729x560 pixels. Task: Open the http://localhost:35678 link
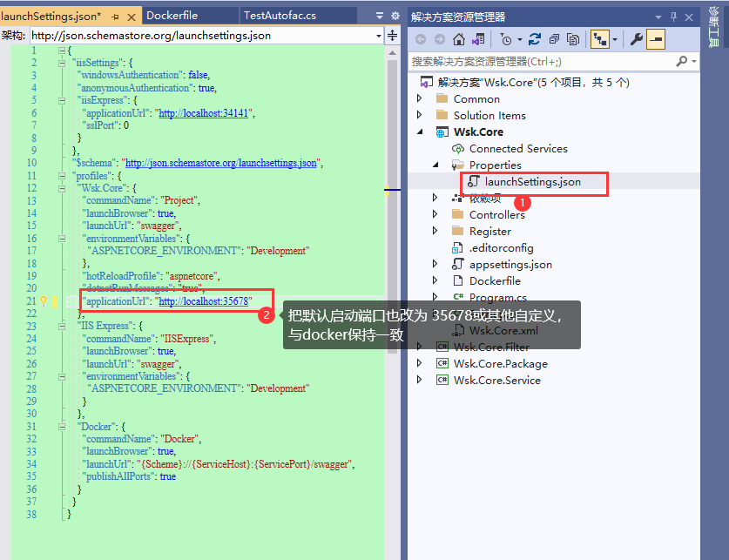click(204, 301)
